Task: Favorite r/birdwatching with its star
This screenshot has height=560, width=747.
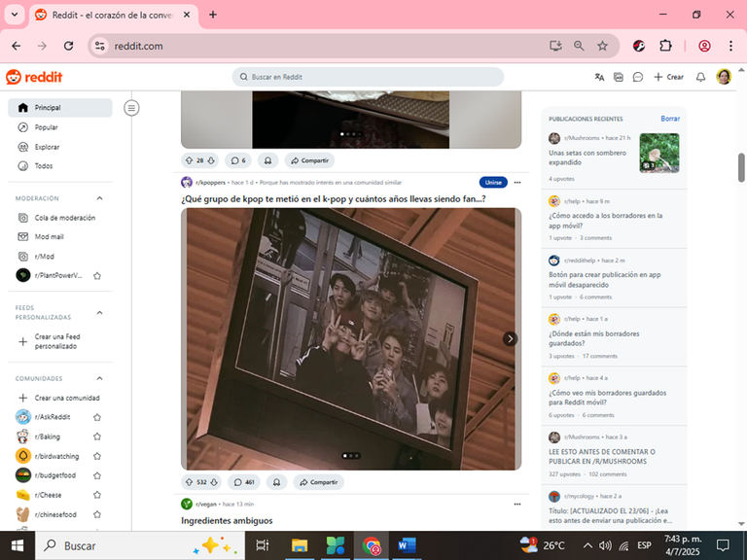Action: click(97, 456)
